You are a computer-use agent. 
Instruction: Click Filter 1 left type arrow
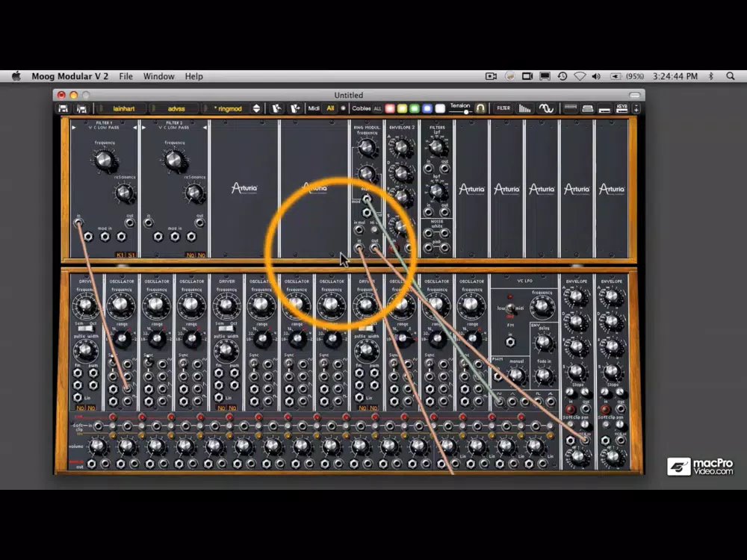coord(73,128)
